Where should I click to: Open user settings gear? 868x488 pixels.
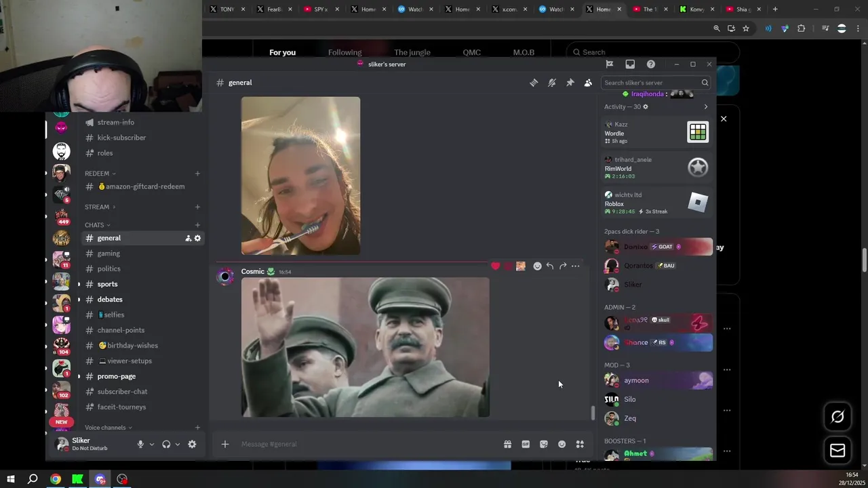pyautogui.click(x=192, y=444)
